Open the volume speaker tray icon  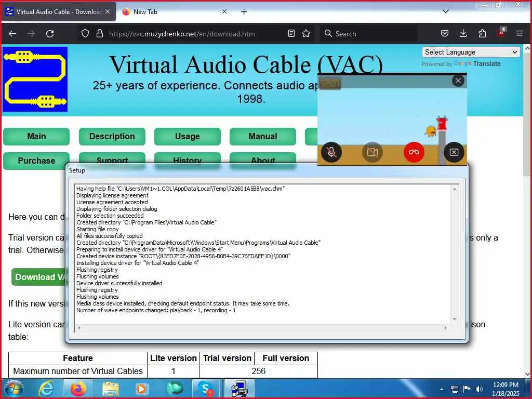click(x=479, y=389)
